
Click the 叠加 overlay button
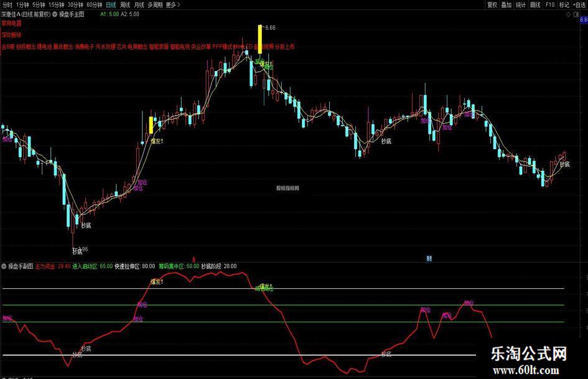(506, 5)
